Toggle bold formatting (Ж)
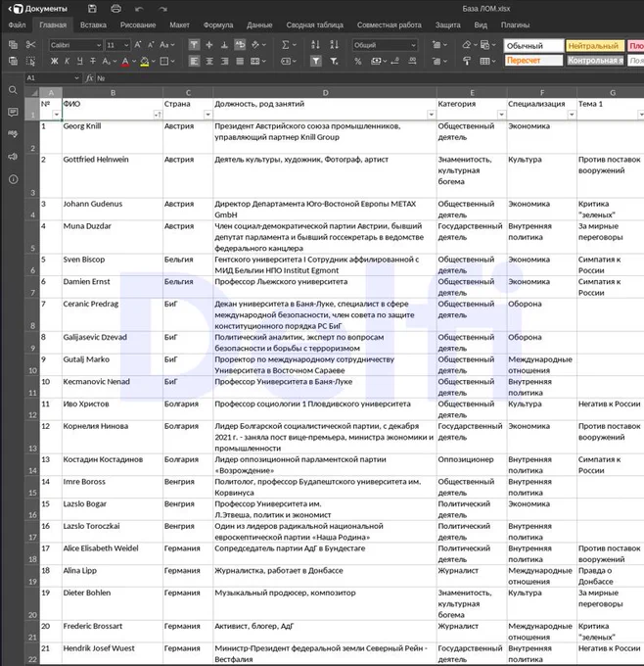Viewport: 644px width, 666px height. 55,61
